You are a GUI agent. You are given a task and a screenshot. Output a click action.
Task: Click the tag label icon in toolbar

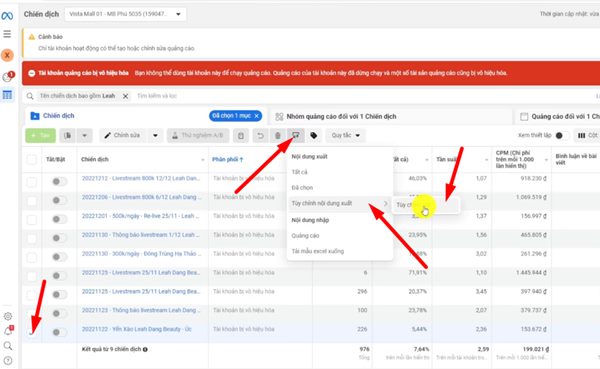[x=313, y=136]
